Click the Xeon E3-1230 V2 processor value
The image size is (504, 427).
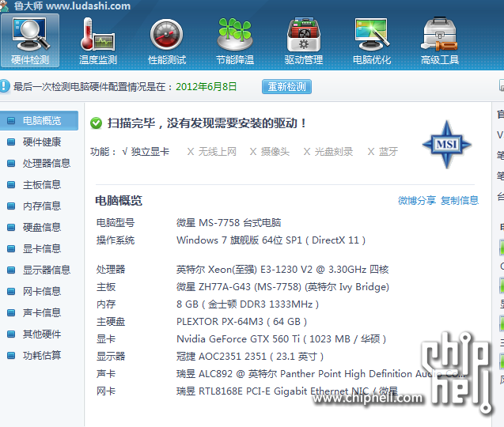[282, 269]
